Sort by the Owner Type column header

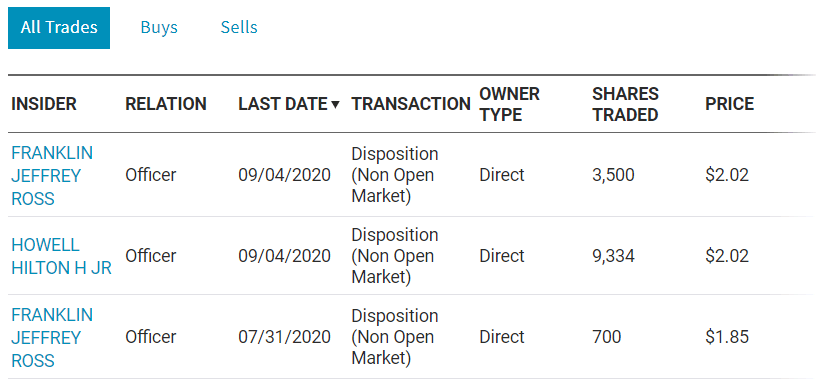pos(509,104)
